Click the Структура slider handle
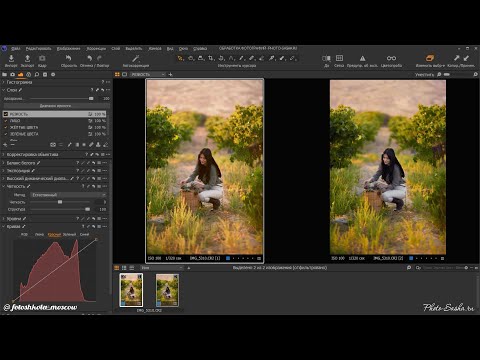This screenshot has width=480, height=360. click(x=87, y=209)
